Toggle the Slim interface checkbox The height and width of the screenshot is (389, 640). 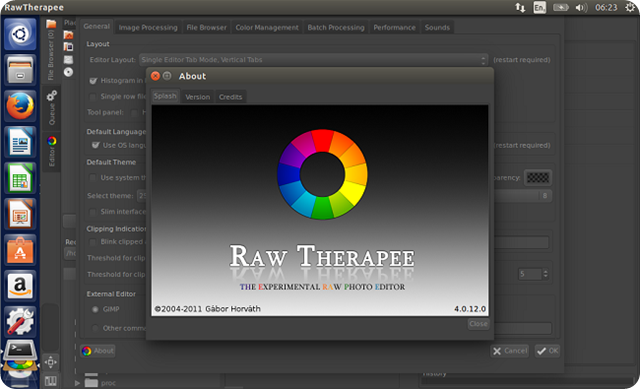click(x=93, y=212)
